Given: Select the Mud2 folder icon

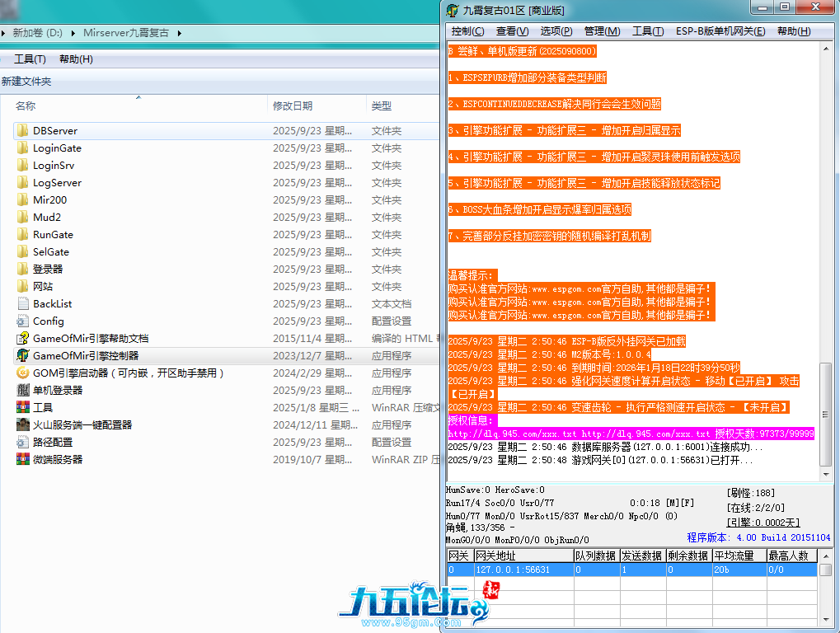Looking at the screenshot, I should (22, 218).
